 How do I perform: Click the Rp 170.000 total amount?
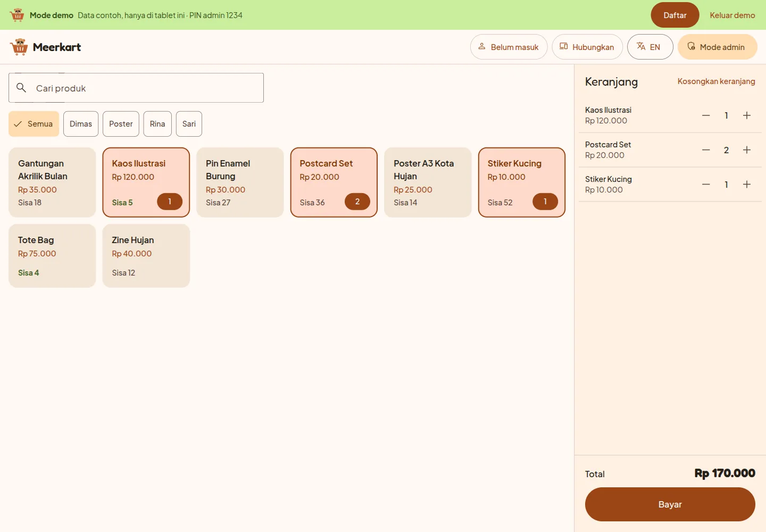click(725, 473)
